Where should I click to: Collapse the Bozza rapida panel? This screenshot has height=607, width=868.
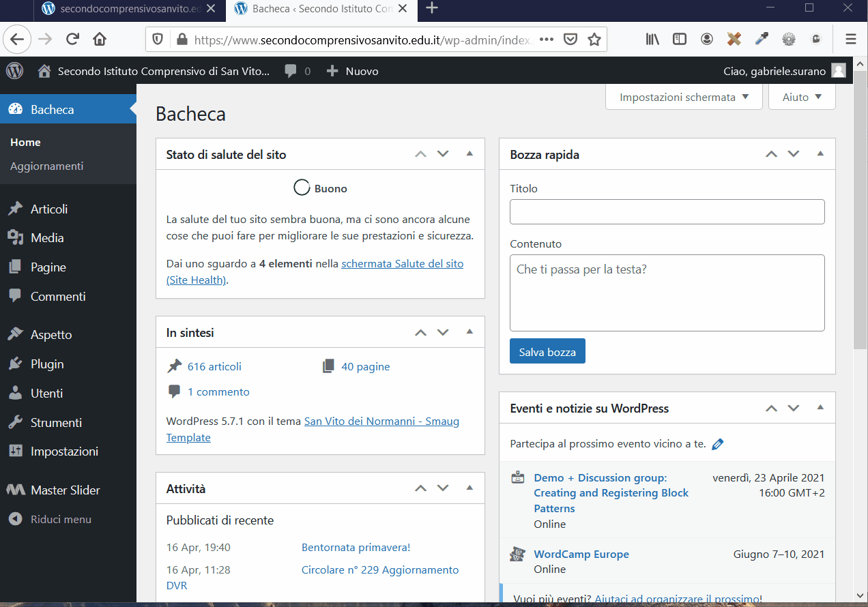pos(820,154)
